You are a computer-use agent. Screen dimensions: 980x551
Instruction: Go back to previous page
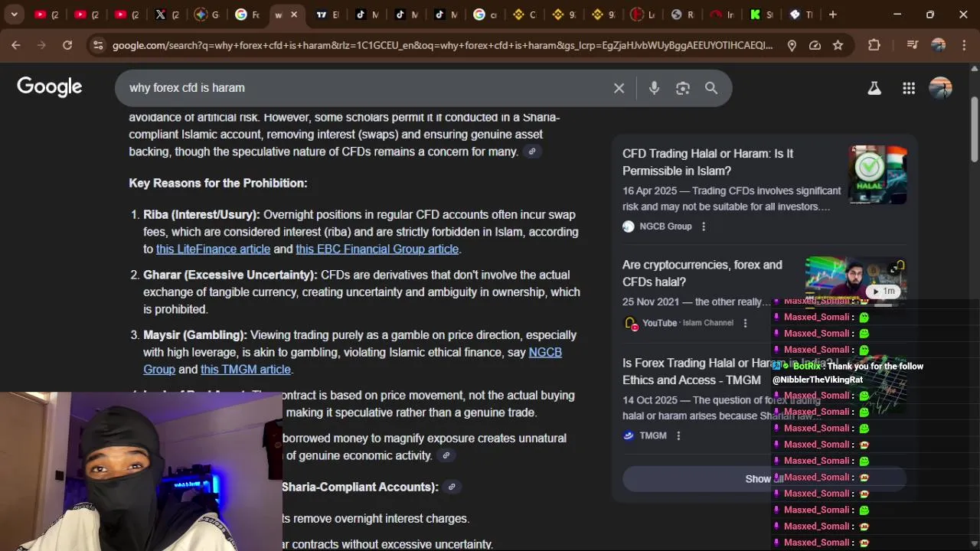[16, 45]
